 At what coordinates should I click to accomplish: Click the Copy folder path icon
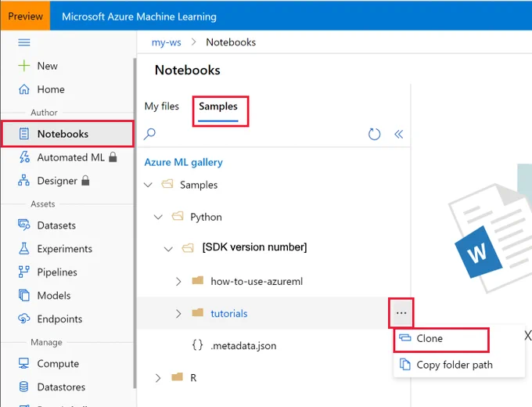(x=404, y=364)
